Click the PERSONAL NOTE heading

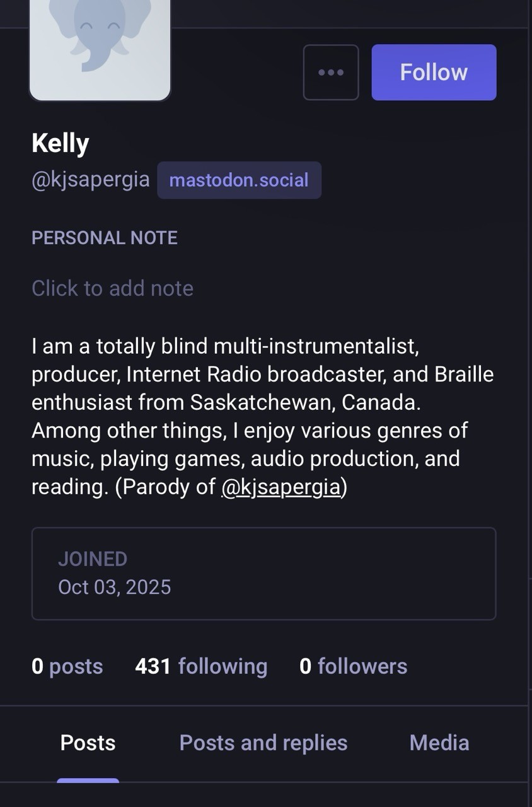point(105,238)
